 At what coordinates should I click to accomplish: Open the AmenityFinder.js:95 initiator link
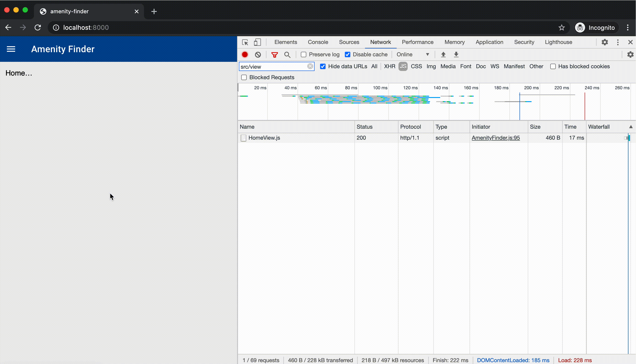(496, 138)
